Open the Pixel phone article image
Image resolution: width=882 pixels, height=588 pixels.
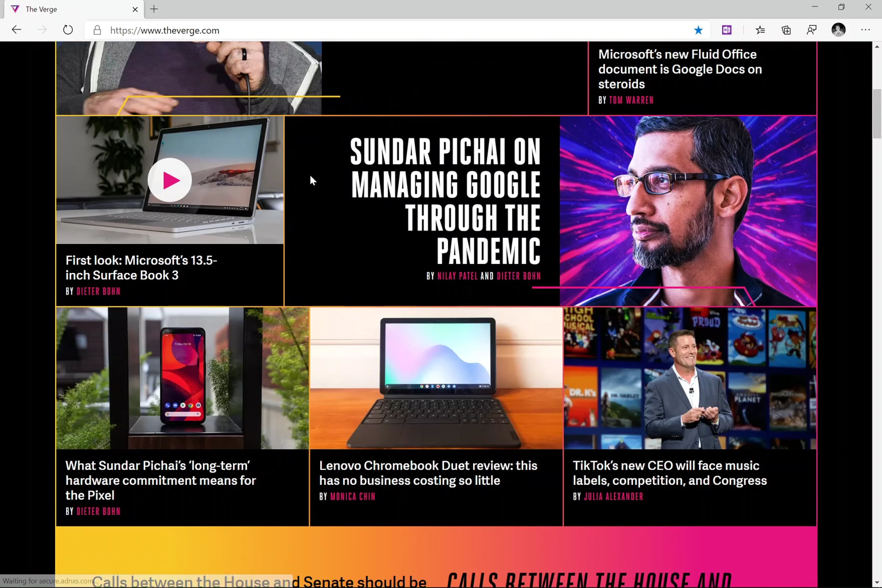pyautogui.click(x=182, y=378)
